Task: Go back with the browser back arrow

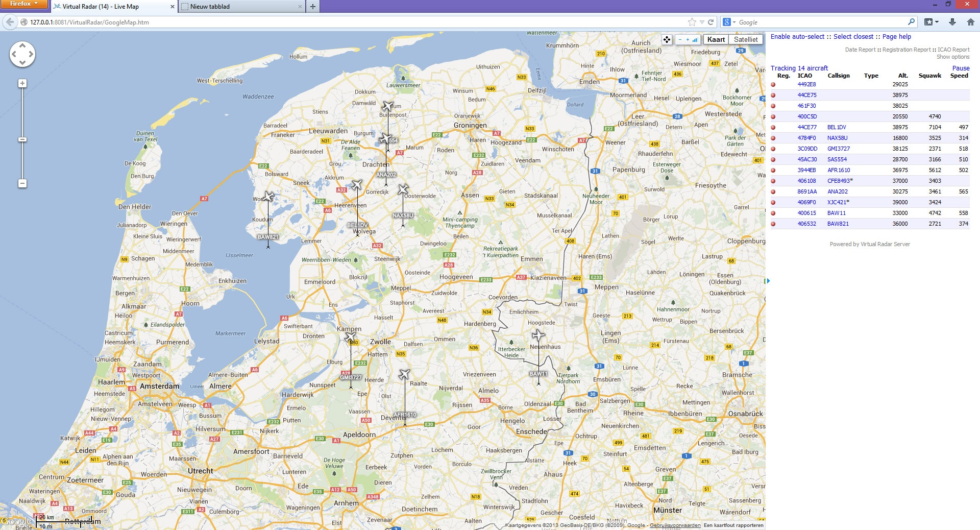Action: [10, 22]
